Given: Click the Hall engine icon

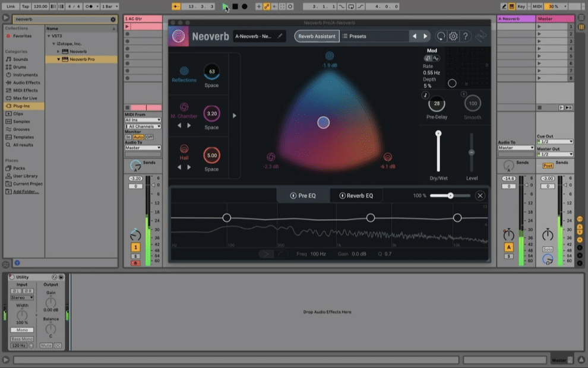Looking at the screenshot, I should pyautogui.click(x=184, y=149).
